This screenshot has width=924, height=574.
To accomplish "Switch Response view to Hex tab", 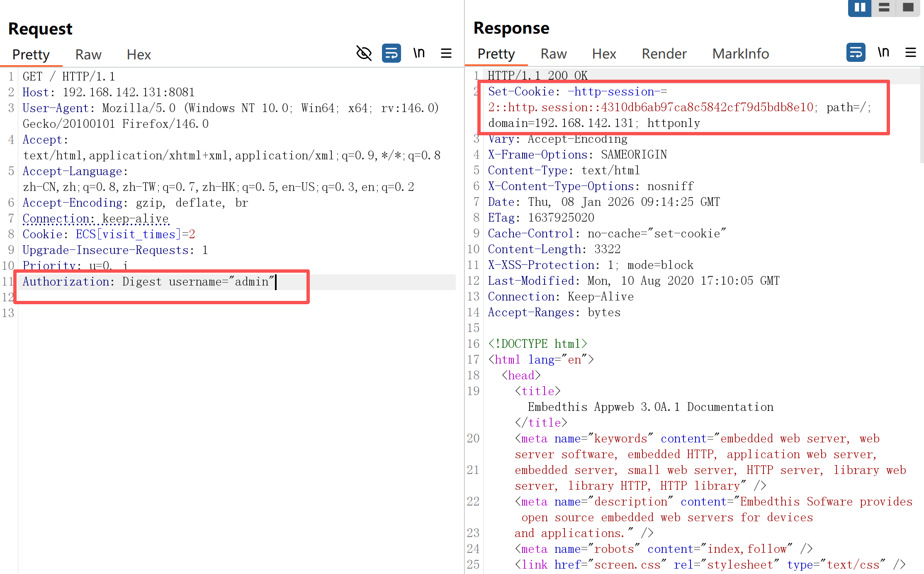I will click(604, 54).
